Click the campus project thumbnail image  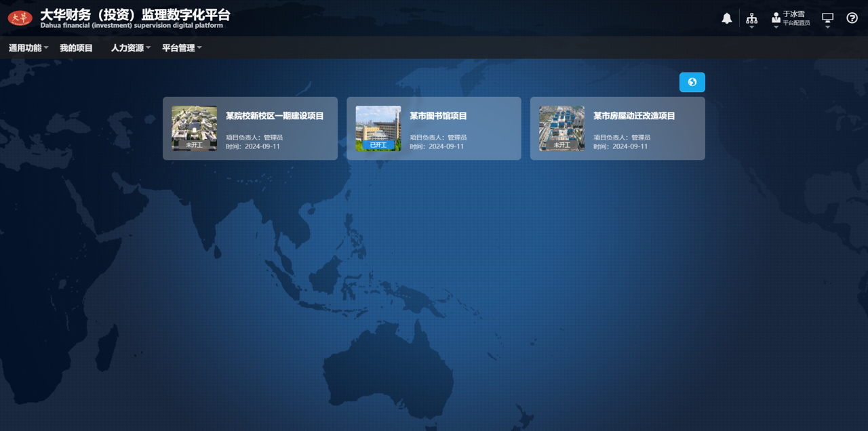(x=194, y=125)
